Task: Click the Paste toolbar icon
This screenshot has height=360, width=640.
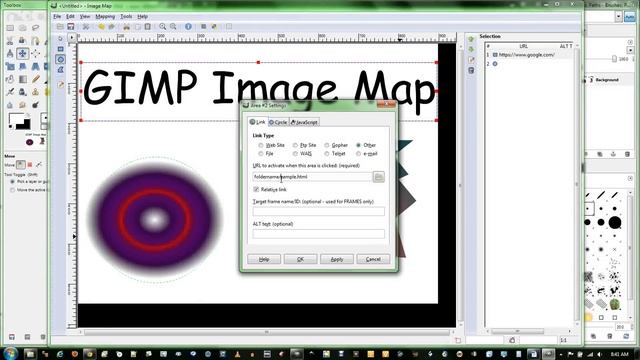Action: pos(147,27)
